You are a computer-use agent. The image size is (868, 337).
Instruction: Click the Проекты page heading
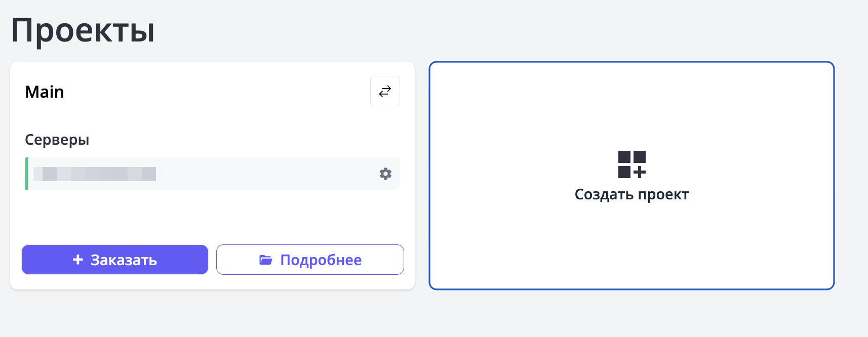click(83, 30)
